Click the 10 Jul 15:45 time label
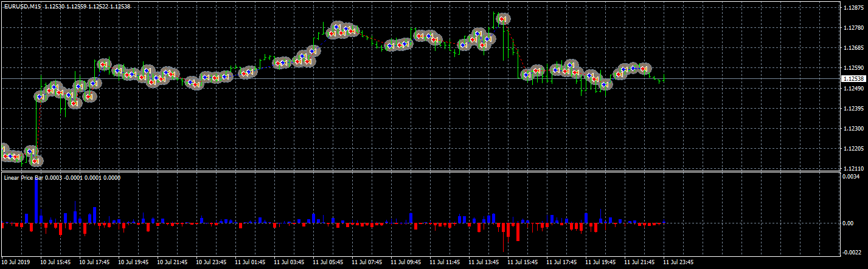Screen dimensions: 868x269 pos(55,262)
